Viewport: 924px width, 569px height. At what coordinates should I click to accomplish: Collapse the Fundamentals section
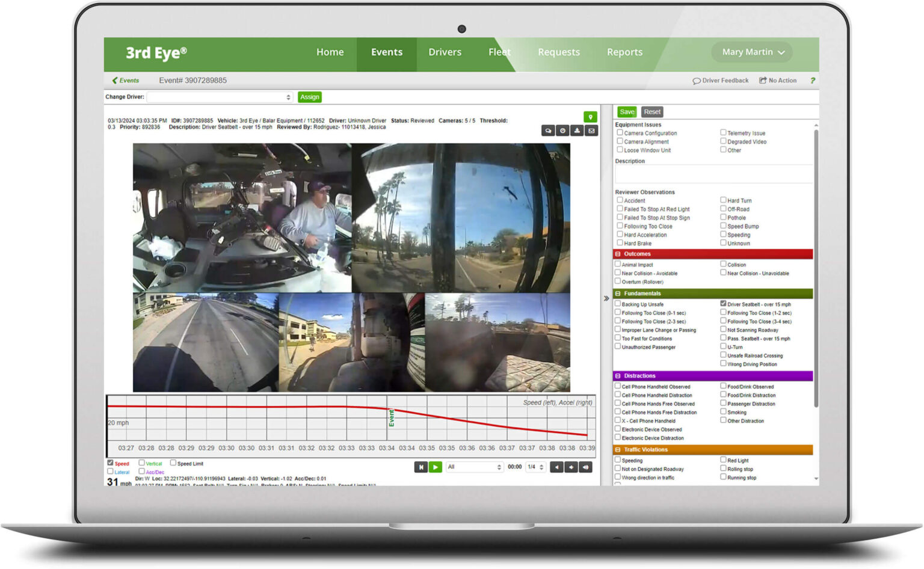[x=618, y=294]
